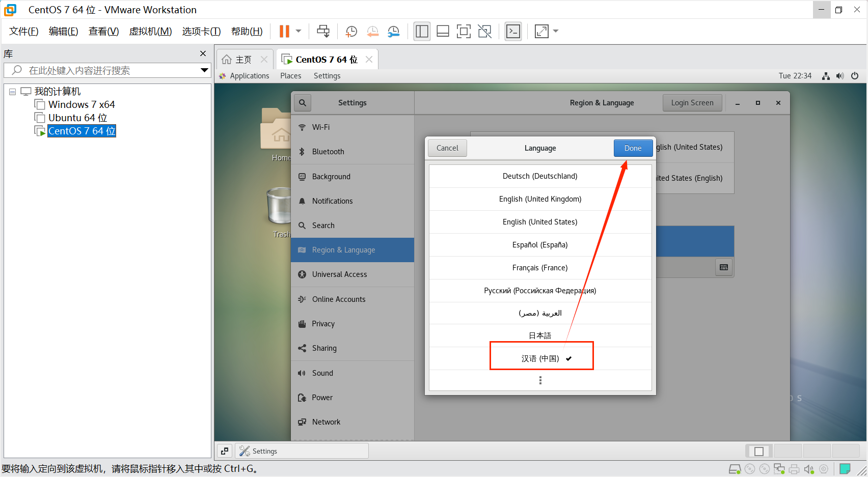Open the 选项卡(T) menu
Screen dimensions: 868x477
point(201,31)
